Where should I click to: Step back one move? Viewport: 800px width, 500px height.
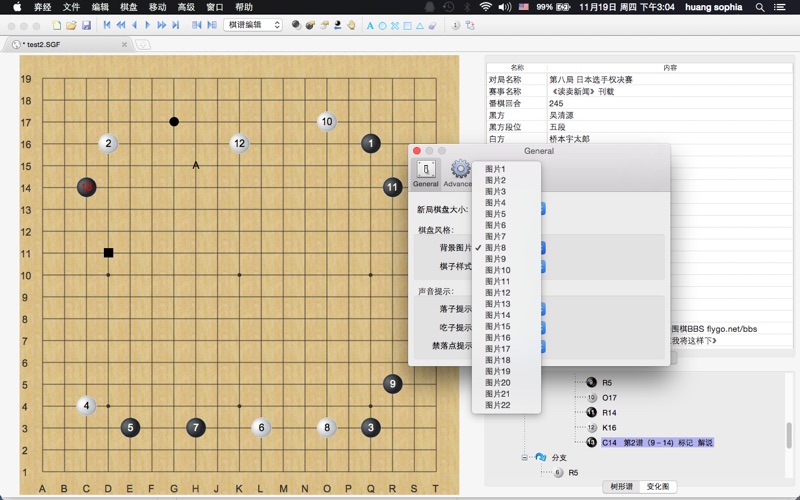pos(135,25)
